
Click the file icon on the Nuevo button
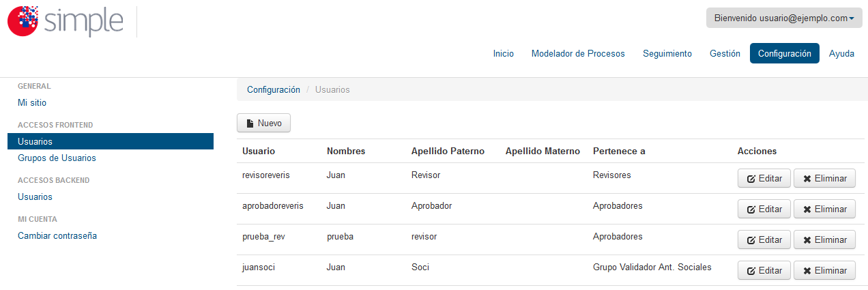[250, 124]
